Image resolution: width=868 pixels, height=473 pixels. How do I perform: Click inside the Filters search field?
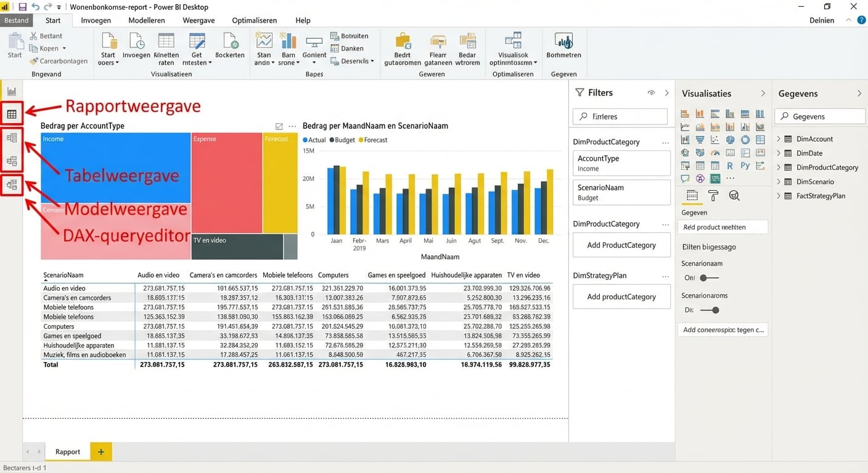620,116
